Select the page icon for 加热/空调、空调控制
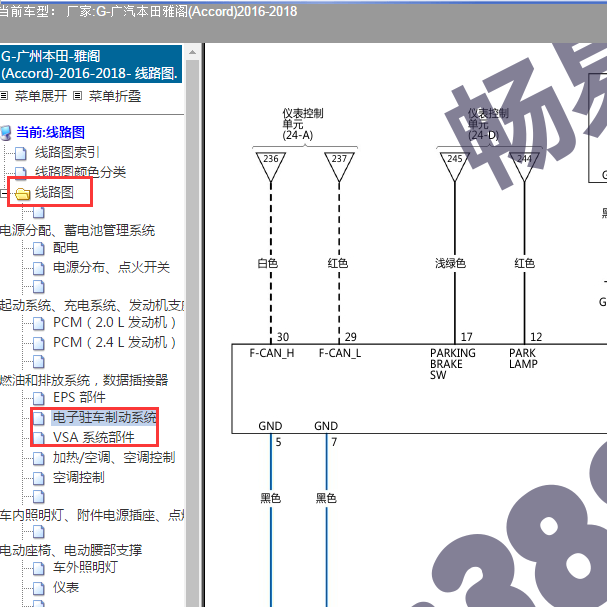 [38, 458]
